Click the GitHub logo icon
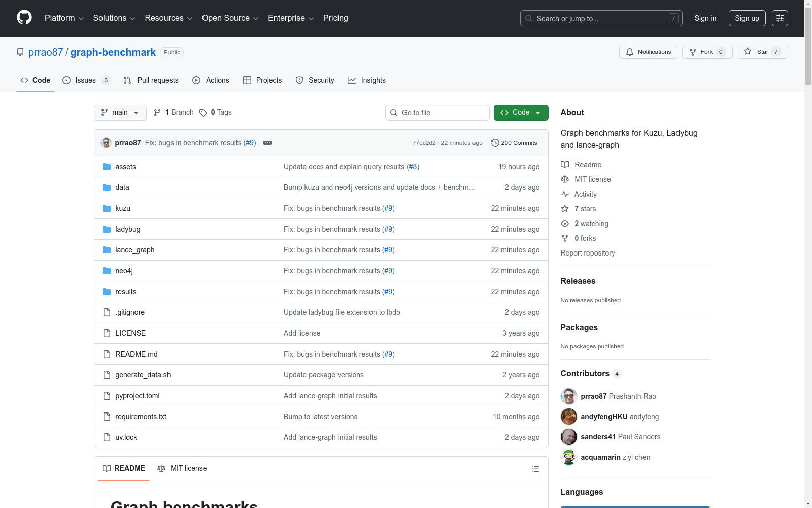 pos(24,18)
